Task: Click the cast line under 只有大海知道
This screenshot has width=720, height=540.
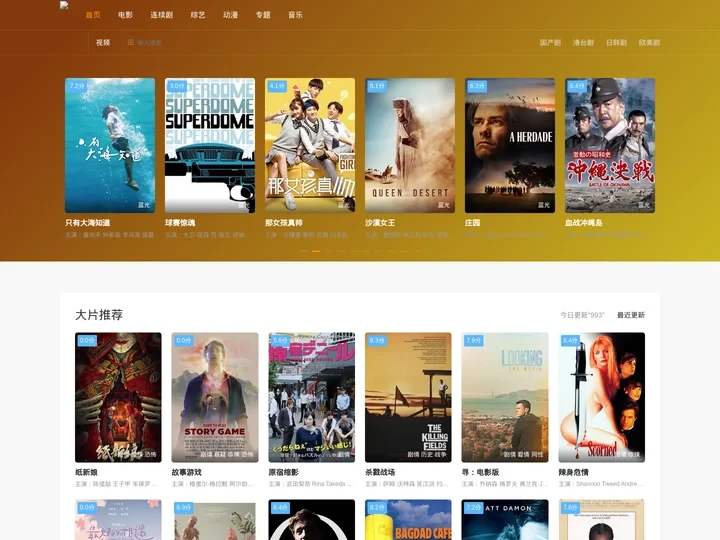Action: 109,235
